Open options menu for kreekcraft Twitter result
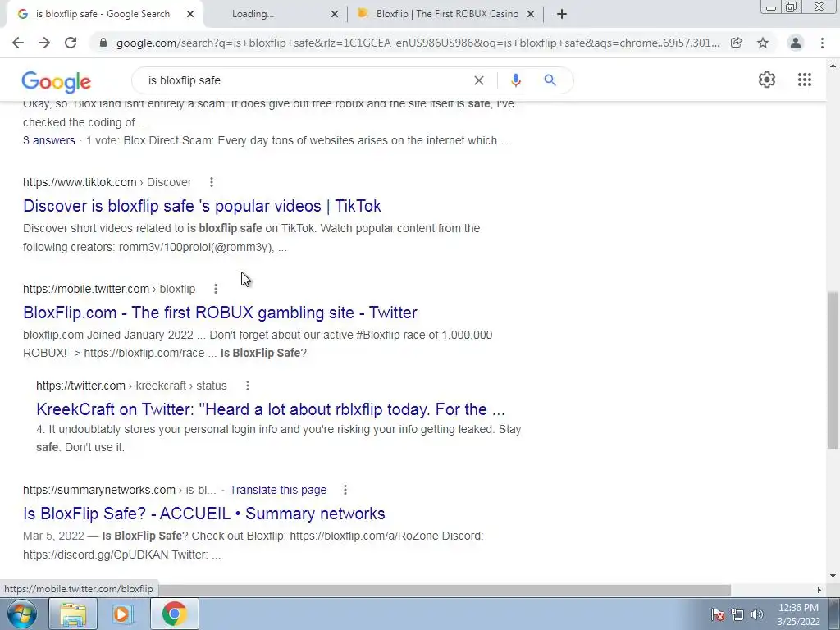840x630 pixels. 247,386
